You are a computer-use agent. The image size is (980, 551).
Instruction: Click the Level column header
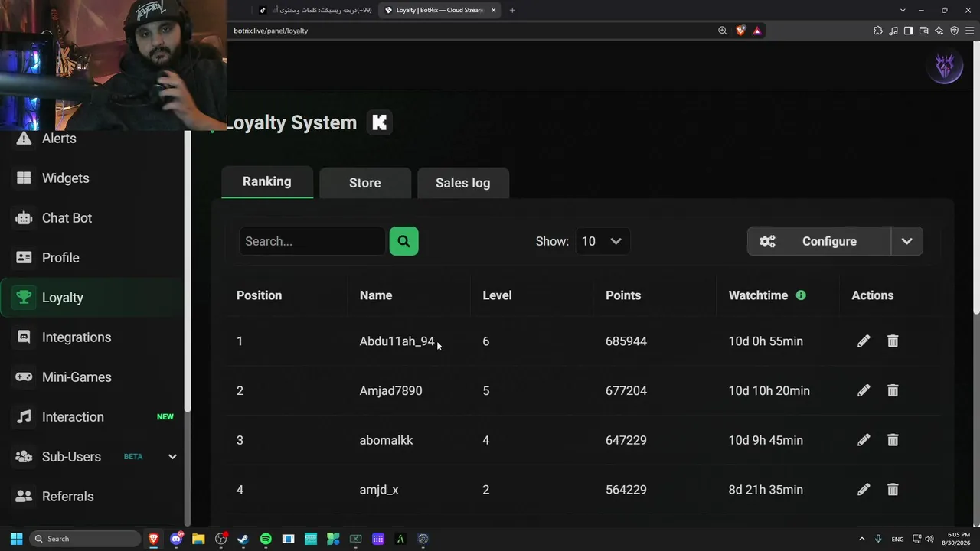[x=497, y=295]
